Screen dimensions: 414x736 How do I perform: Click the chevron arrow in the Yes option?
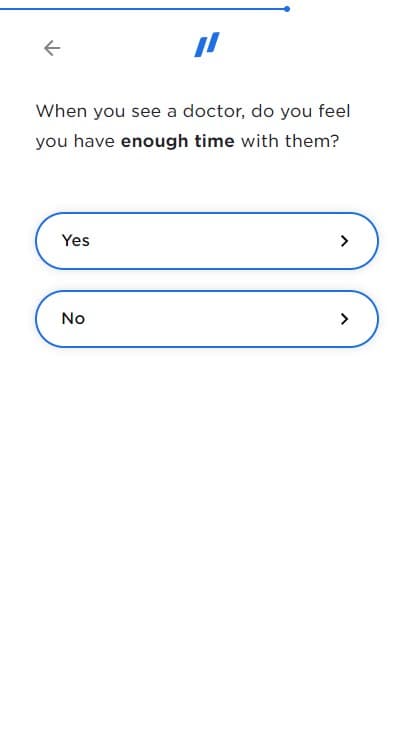click(x=345, y=241)
